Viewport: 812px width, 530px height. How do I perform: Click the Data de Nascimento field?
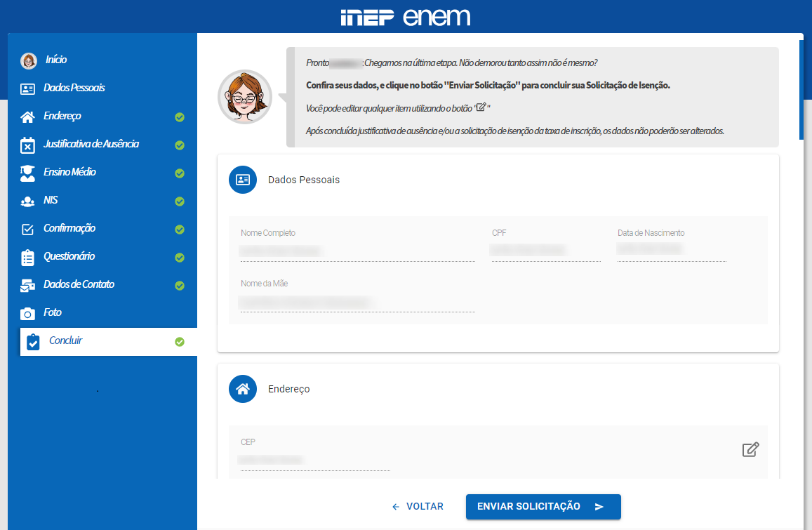(x=672, y=251)
